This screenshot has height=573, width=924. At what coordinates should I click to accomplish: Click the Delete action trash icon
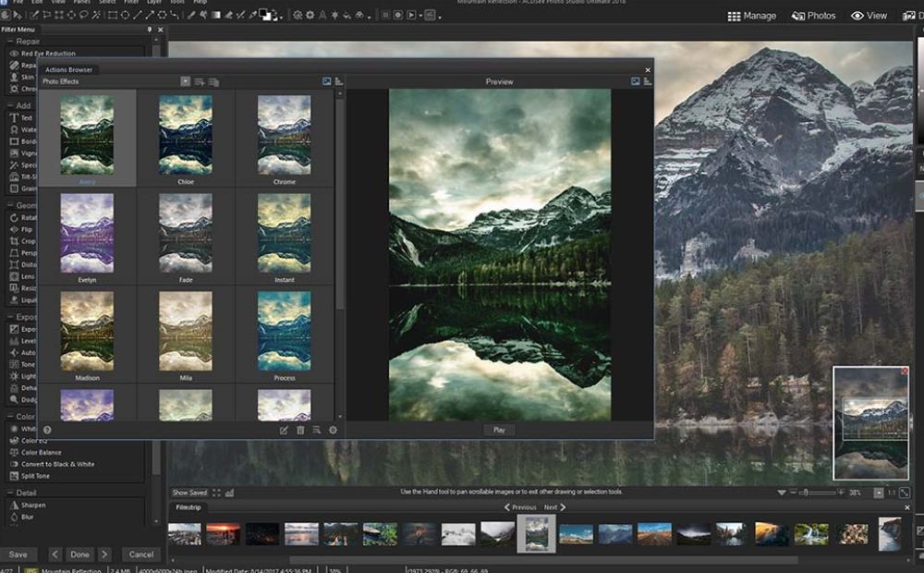pyautogui.click(x=300, y=431)
